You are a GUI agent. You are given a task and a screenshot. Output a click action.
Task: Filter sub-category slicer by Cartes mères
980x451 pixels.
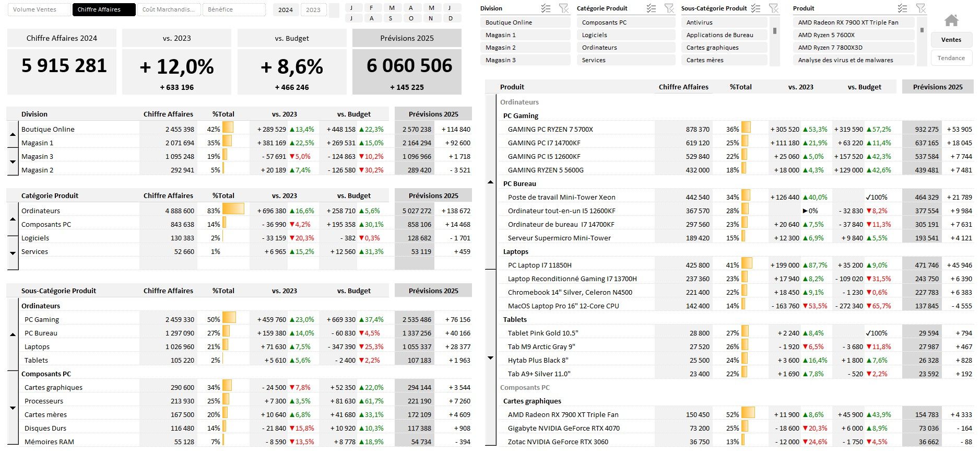tap(724, 60)
